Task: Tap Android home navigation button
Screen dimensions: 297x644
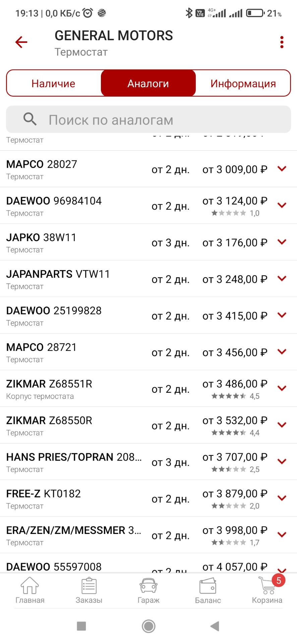Action: click(x=148, y=626)
